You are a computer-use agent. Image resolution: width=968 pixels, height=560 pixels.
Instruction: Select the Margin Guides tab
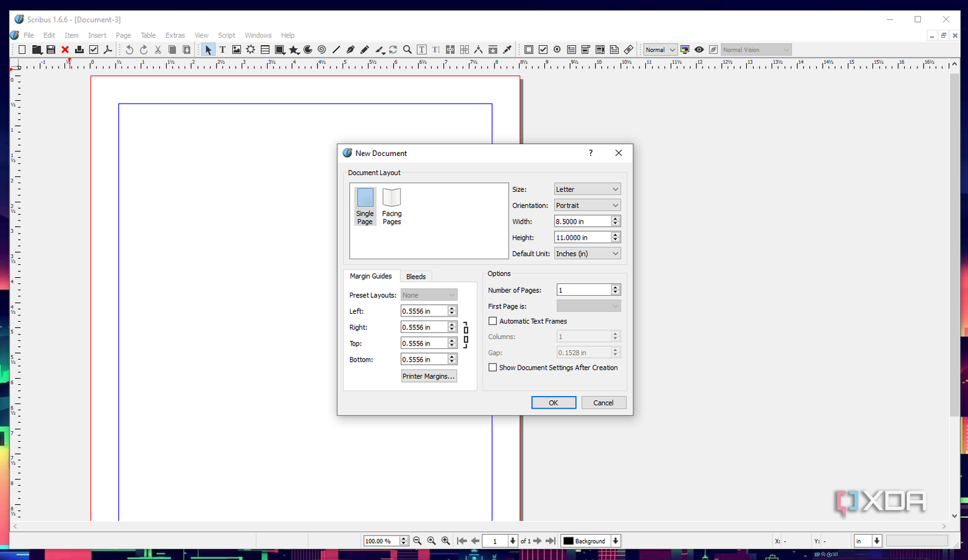(371, 276)
